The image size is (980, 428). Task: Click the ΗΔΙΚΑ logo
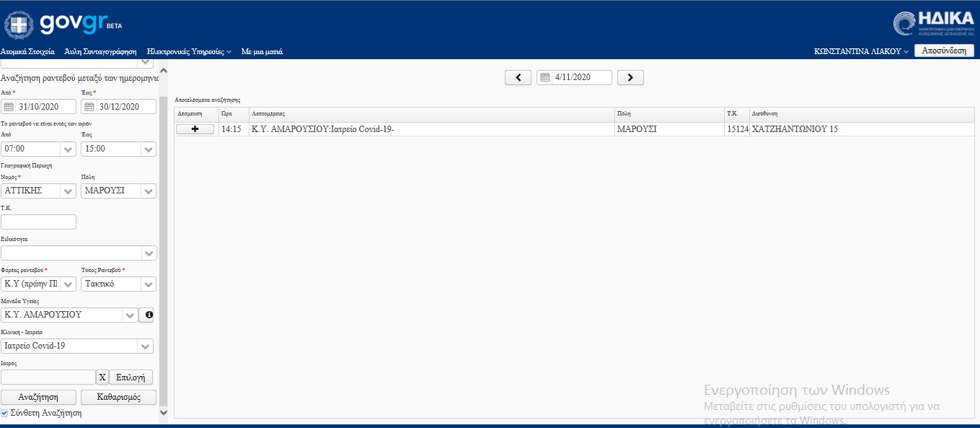click(934, 23)
